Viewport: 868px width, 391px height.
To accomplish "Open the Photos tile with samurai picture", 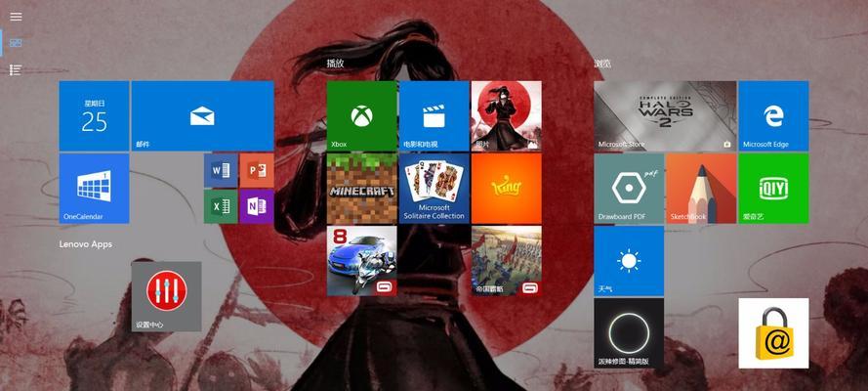I will coord(507,115).
